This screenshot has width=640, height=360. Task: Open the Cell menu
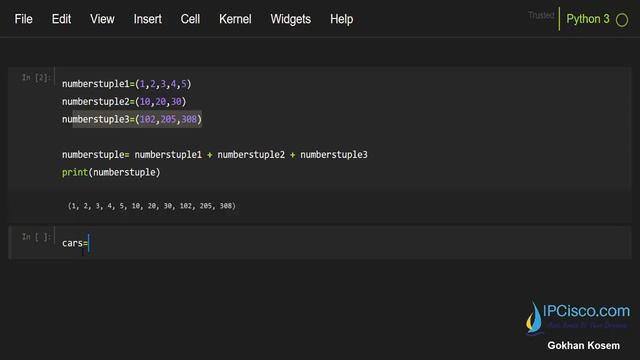pos(190,19)
